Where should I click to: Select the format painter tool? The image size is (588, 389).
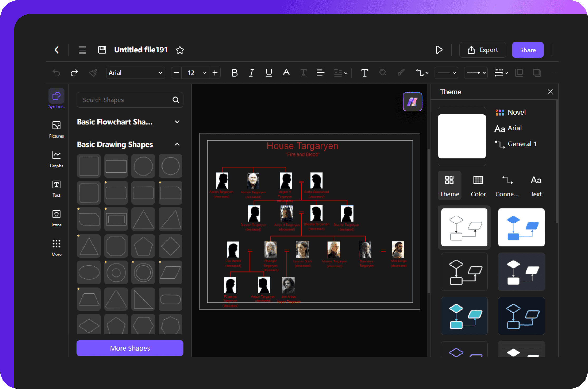point(93,72)
